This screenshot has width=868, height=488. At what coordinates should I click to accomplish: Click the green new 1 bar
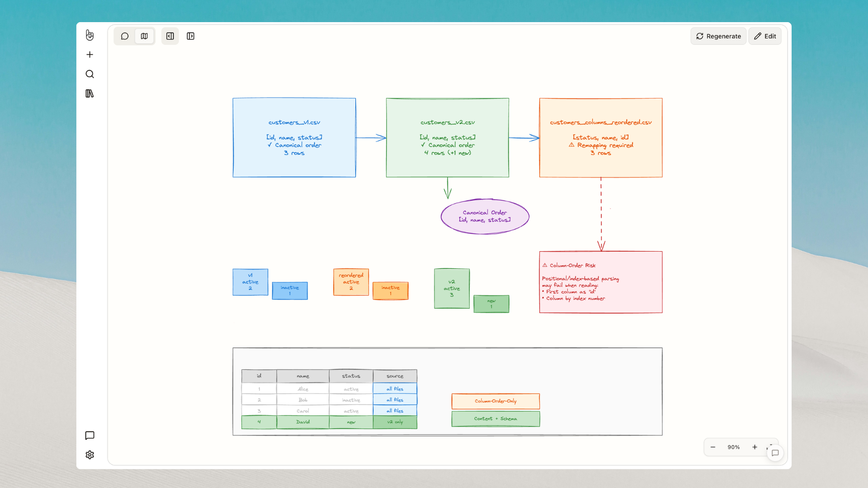click(491, 304)
